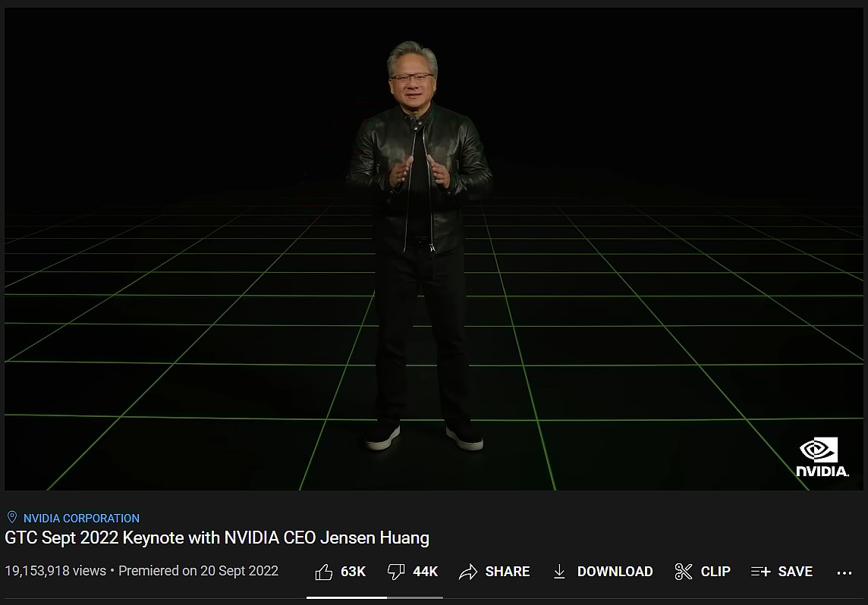868x605 pixels.
Task: Click the 19,153,918 views text
Action: point(55,571)
